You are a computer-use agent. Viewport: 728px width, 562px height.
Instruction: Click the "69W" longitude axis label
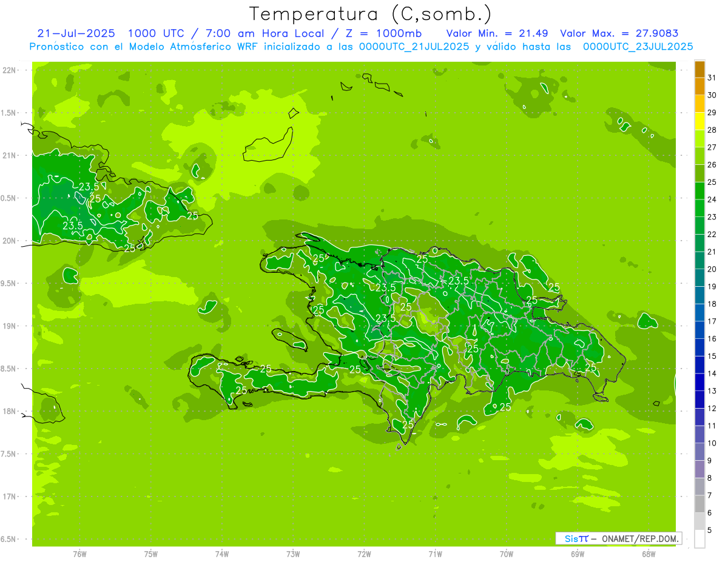578,554
